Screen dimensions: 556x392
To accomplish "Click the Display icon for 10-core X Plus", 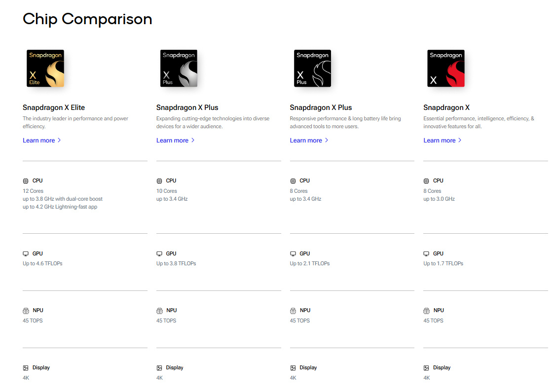I will (x=159, y=368).
